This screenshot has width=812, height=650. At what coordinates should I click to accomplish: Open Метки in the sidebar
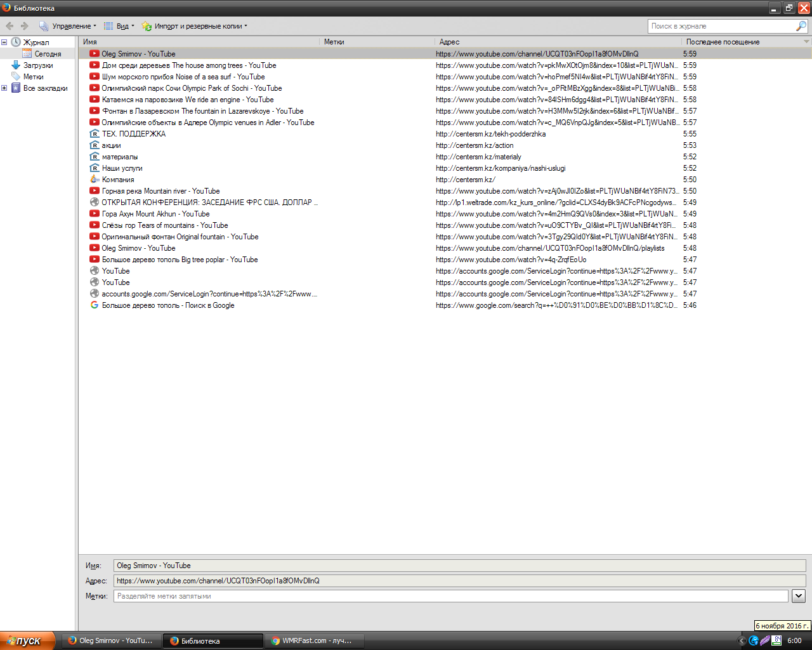tap(33, 77)
